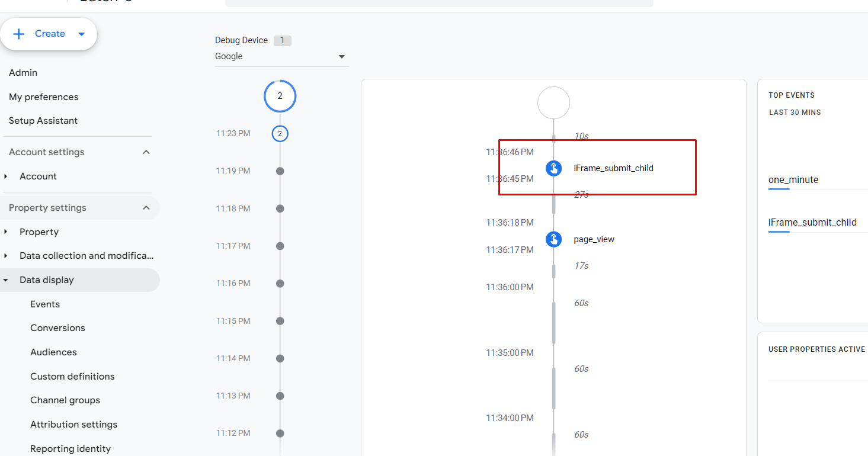The height and width of the screenshot is (456, 868).
Task: Collapse the Account settings section
Action: [x=146, y=152]
